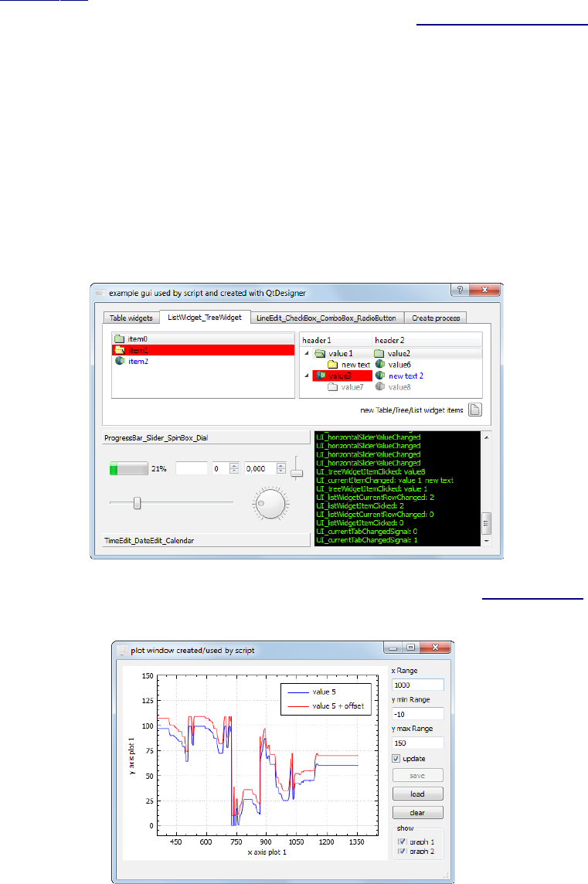This screenshot has width=588, height=884.
Task: Collapse the value 1 tree node
Action: click(x=307, y=353)
